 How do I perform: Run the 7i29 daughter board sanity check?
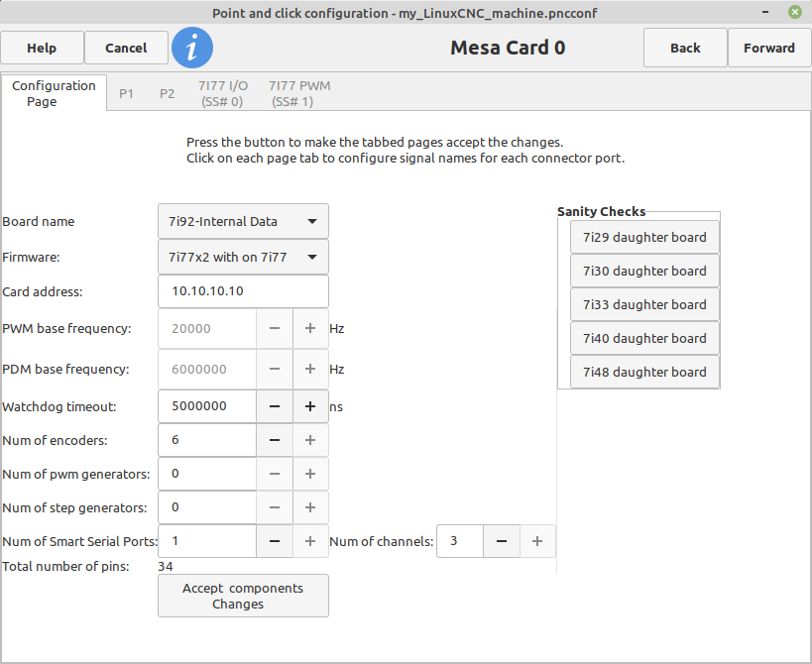644,237
